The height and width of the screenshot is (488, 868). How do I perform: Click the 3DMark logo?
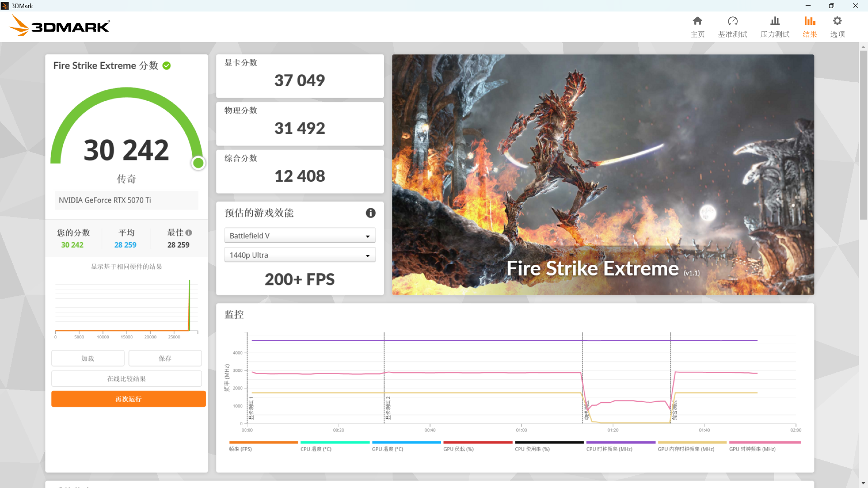point(60,26)
